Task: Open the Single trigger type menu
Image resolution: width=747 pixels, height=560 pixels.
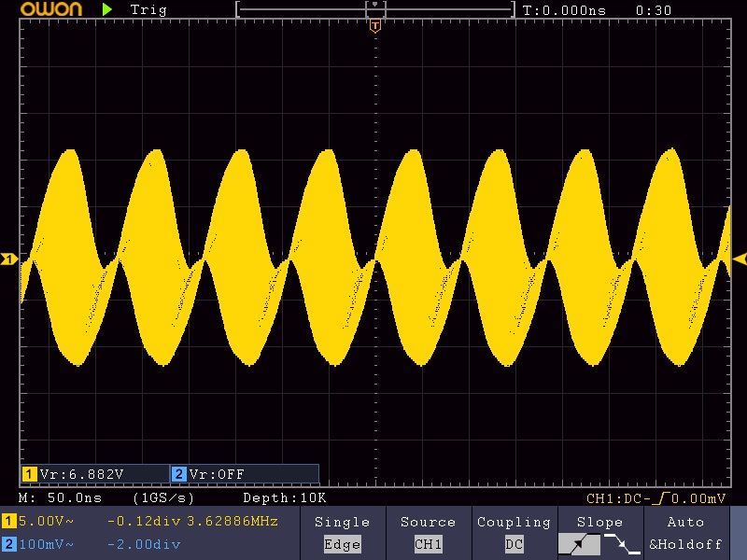Action: point(342,523)
